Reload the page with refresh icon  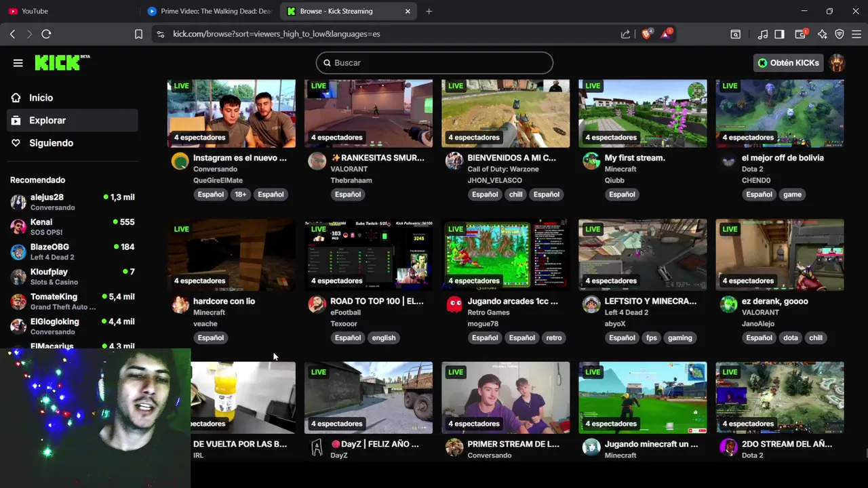coord(46,34)
